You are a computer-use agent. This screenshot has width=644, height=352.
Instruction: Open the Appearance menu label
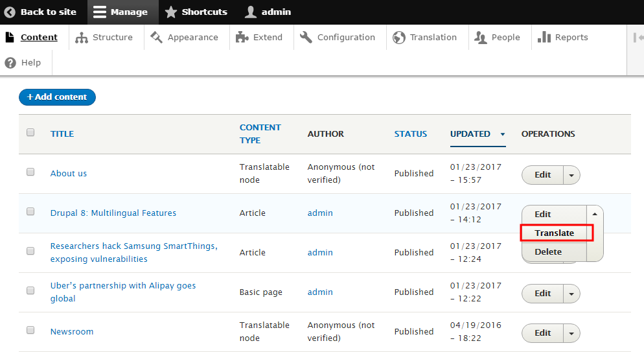(x=192, y=38)
